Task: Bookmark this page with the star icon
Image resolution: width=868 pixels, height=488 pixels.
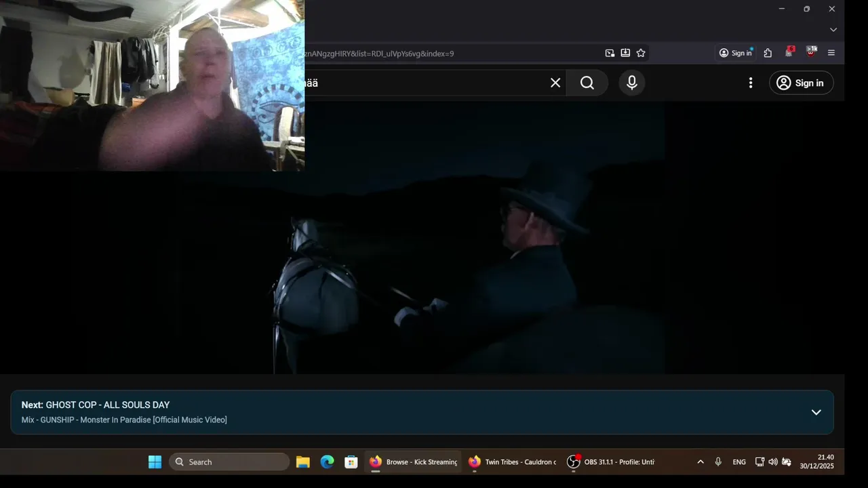Action: (x=641, y=53)
